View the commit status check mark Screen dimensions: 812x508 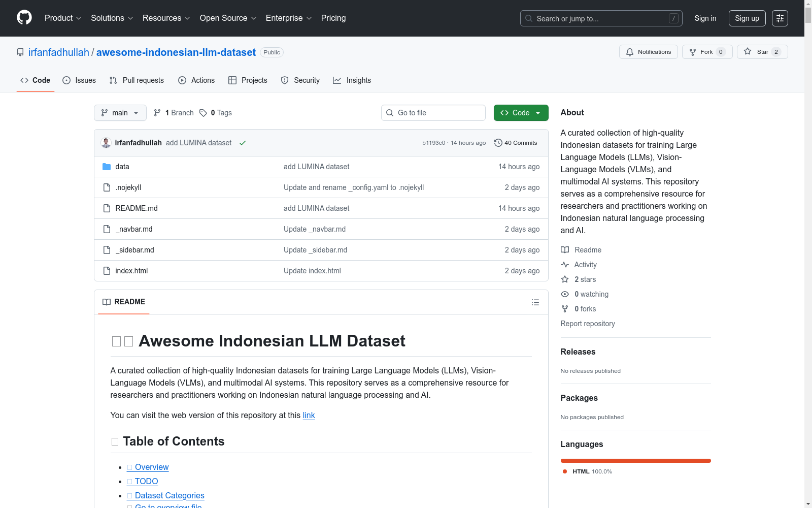(x=243, y=143)
